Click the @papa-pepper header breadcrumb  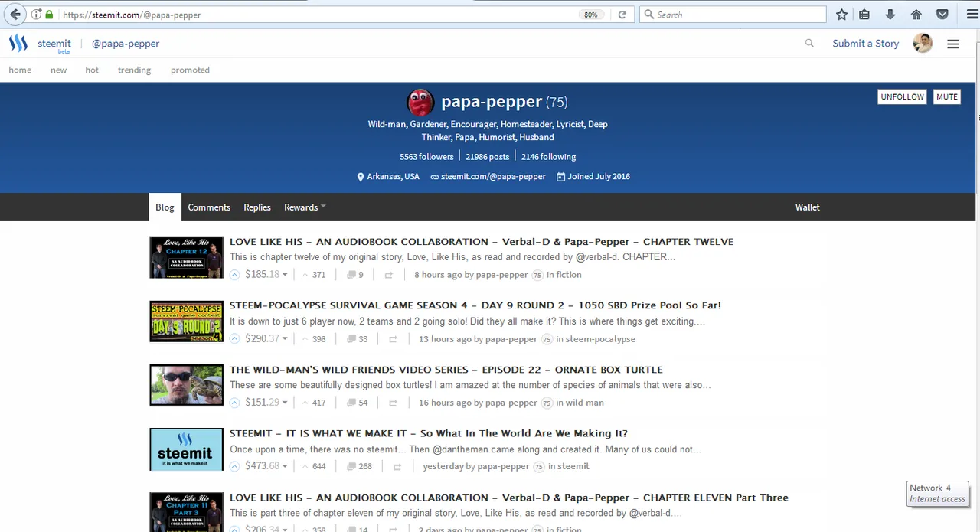[126, 44]
